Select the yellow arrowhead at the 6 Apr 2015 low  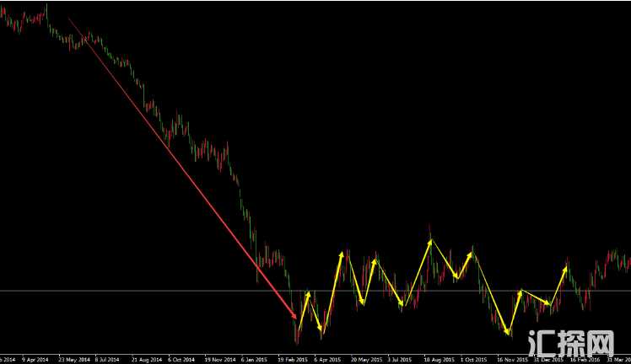321,329
